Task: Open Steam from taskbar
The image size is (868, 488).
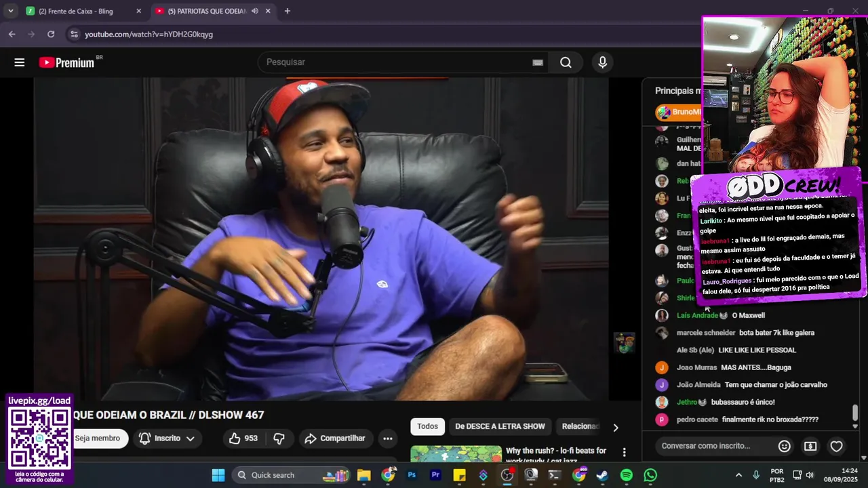Action: click(602, 475)
